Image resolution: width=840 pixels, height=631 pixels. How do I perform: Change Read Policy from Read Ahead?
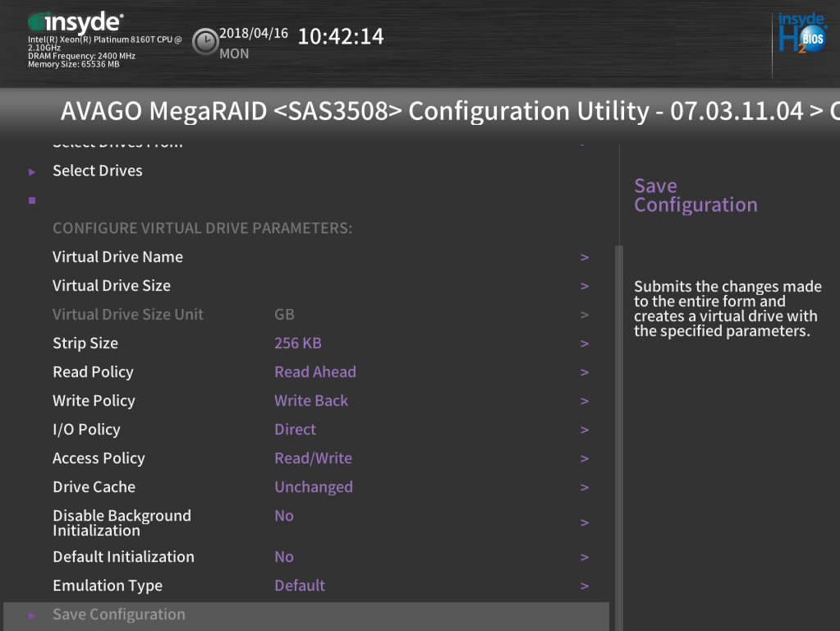[315, 372]
